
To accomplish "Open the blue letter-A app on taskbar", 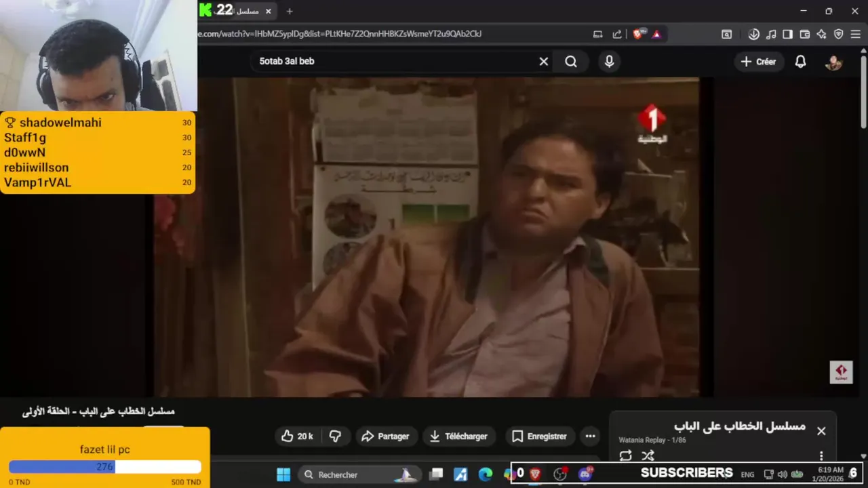I will 461,474.
